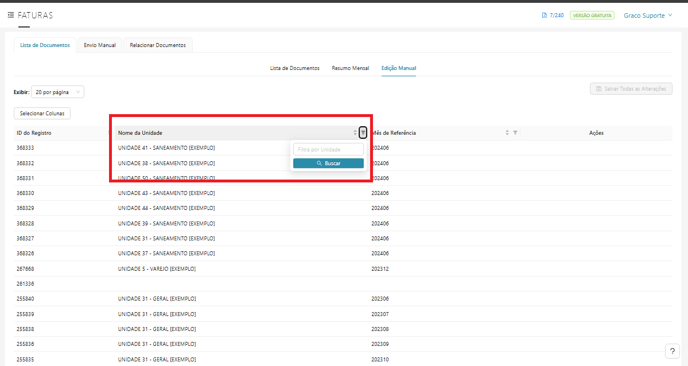Switch to the top-level Lista de Documentos tab

tap(45, 45)
